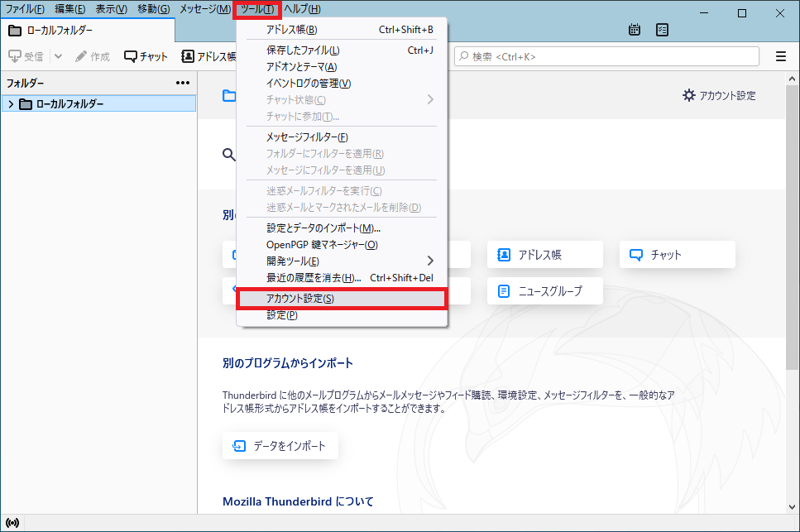
Task: Click the folder pane options ellipsis
Action: [183, 83]
